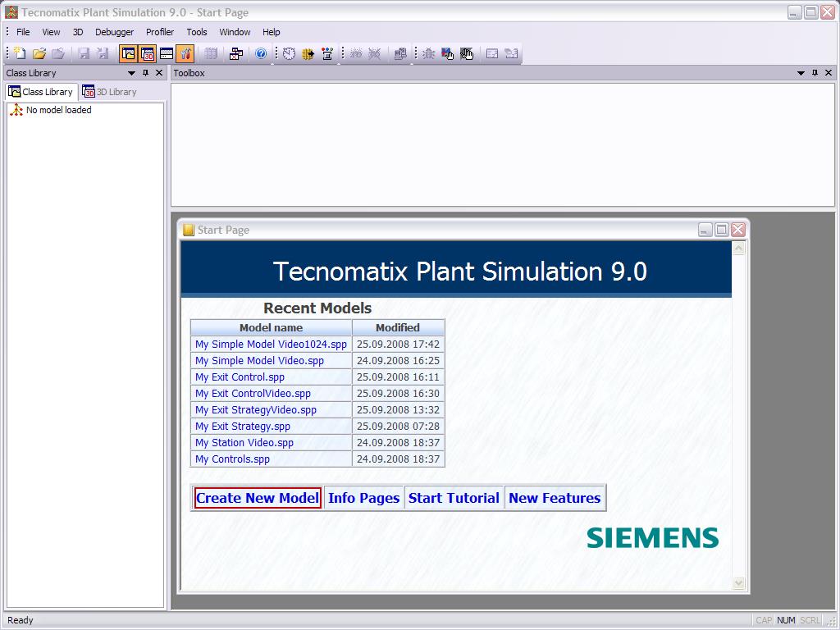Open recent model My Controls.spp
Viewport: 840px width, 630px height.
click(232, 459)
